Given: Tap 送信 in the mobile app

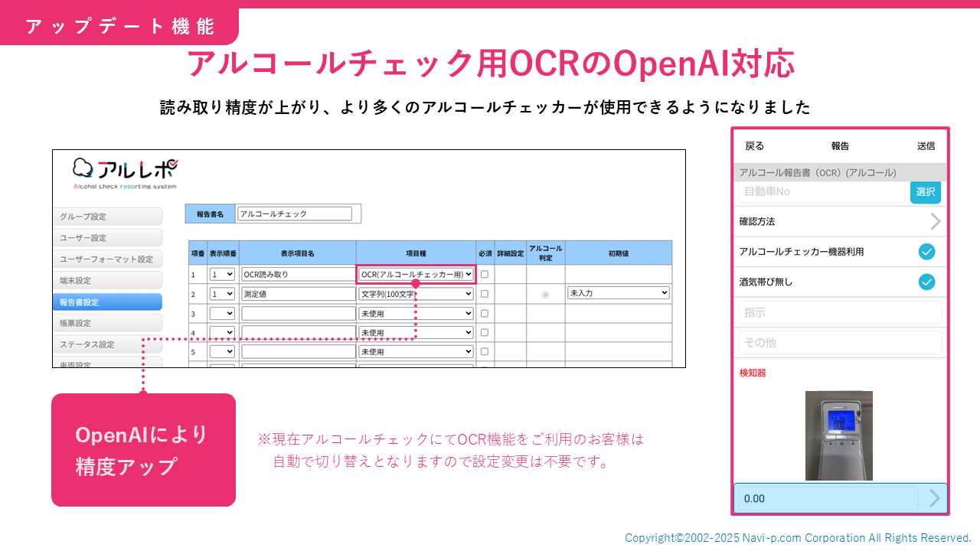Looking at the screenshot, I should tap(926, 146).
